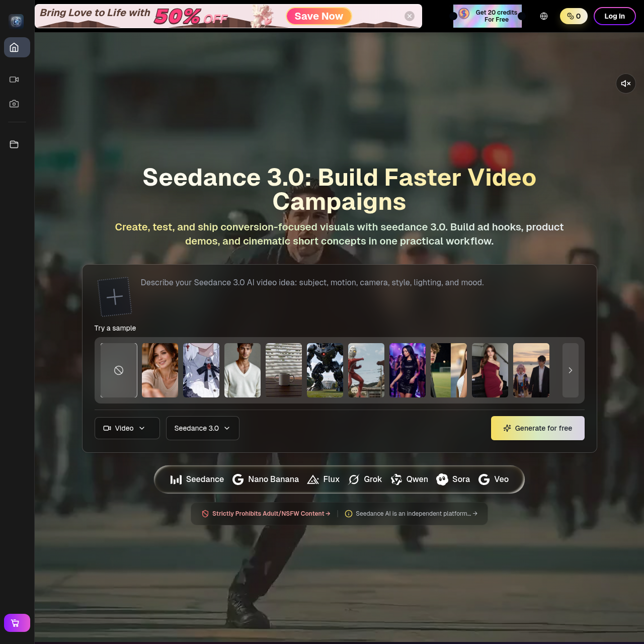The width and height of the screenshot is (644, 644).
Task: Select the Home icon in the sidebar
Action: pyautogui.click(x=17, y=47)
